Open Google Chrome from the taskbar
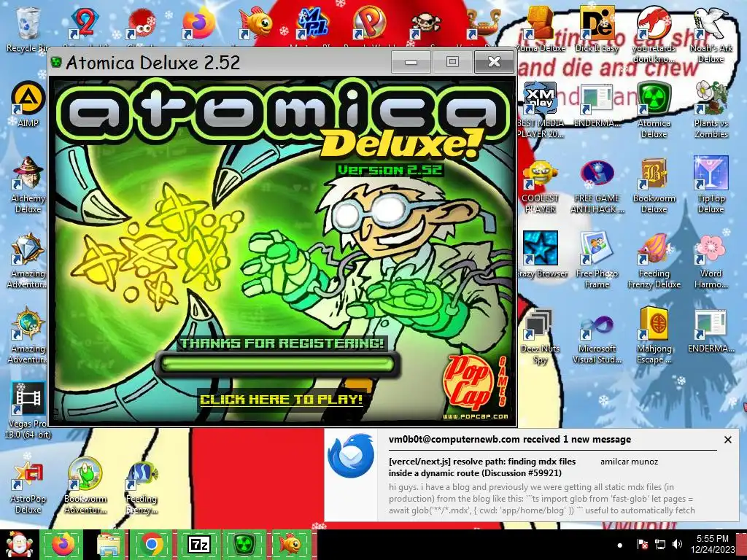Image resolution: width=747 pixels, height=560 pixels. click(x=152, y=544)
